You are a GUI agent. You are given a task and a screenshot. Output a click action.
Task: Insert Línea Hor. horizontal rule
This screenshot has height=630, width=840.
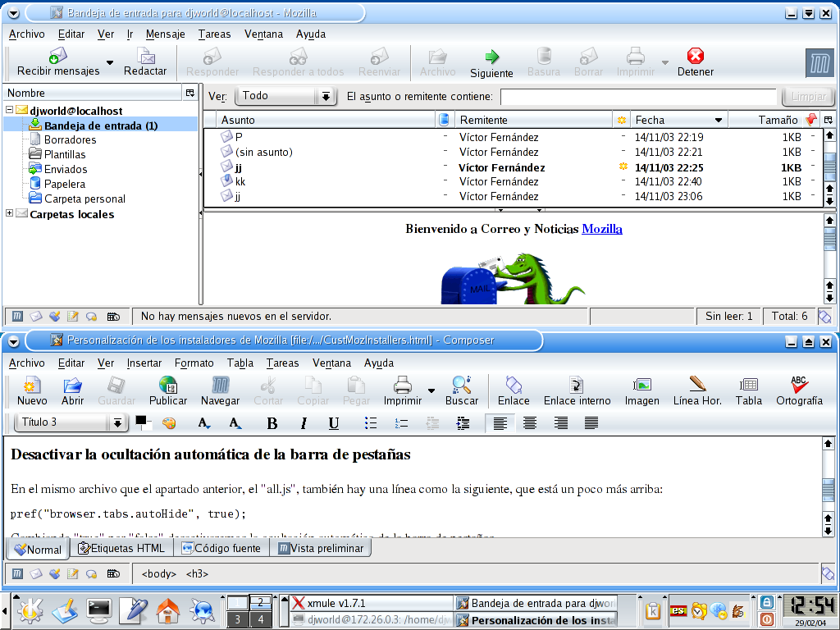[x=697, y=391]
